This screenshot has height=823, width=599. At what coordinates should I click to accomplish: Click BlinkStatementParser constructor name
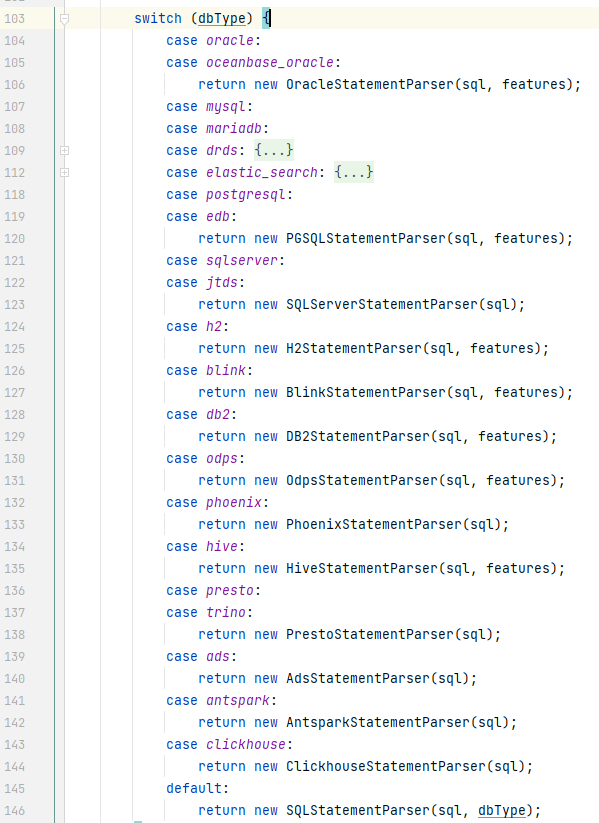366,393
